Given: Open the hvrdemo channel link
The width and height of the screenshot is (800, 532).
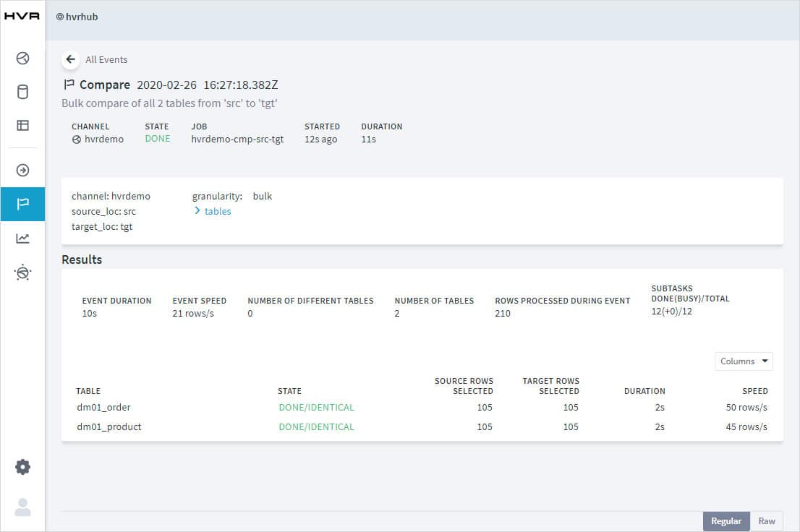Looking at the screenshot, I should [104, 140].
